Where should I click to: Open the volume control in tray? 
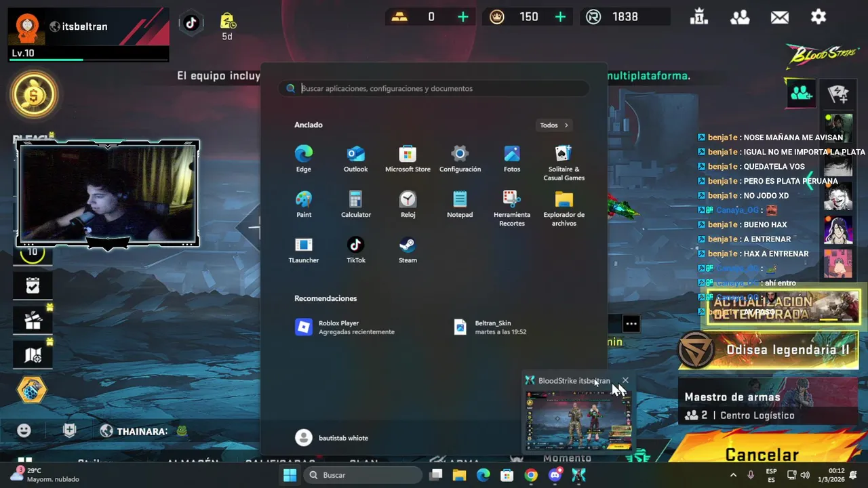tap(805, 475)
